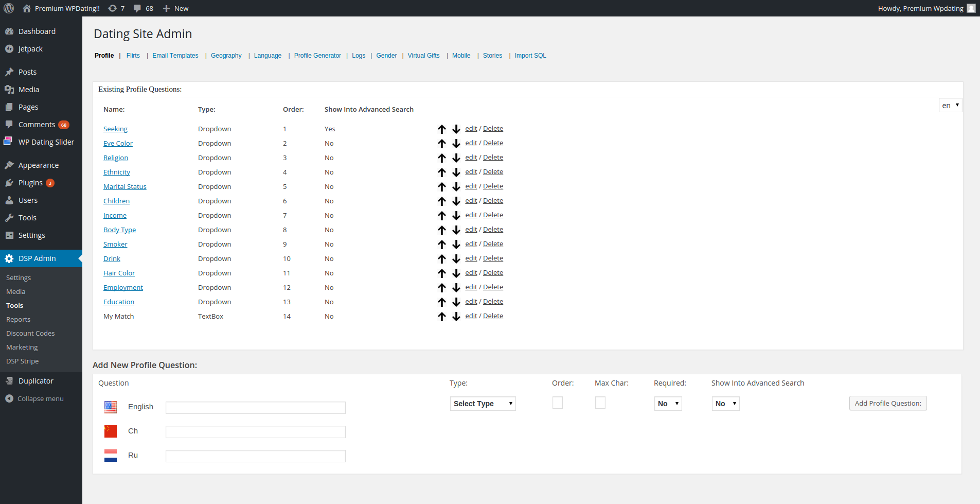Switch to the Import SQL tab

(530, 56)
